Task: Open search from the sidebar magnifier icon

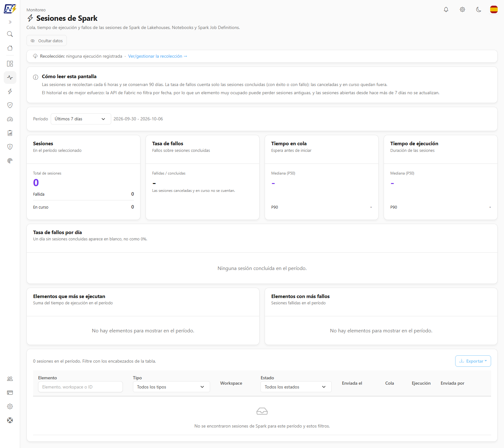Action: click(10, 34)
